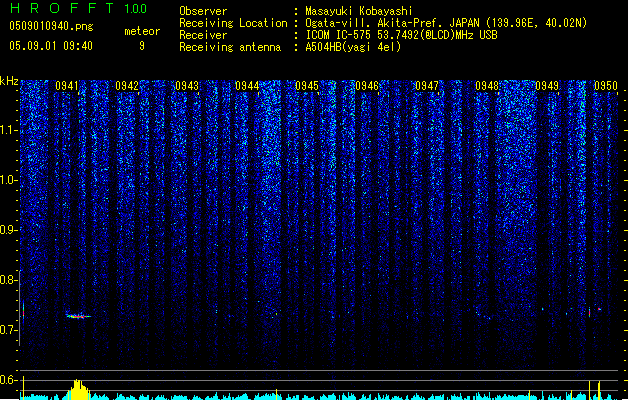Screen dimensions: 629x400
Task: Click the red echo dot near 0950
Action: pyautogui.click(x=599, y=309)
